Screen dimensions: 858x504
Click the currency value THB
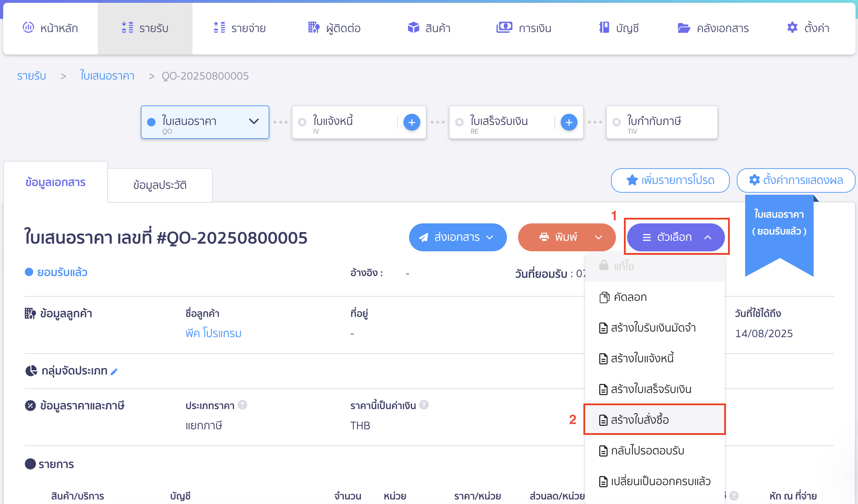pos(360,425)
